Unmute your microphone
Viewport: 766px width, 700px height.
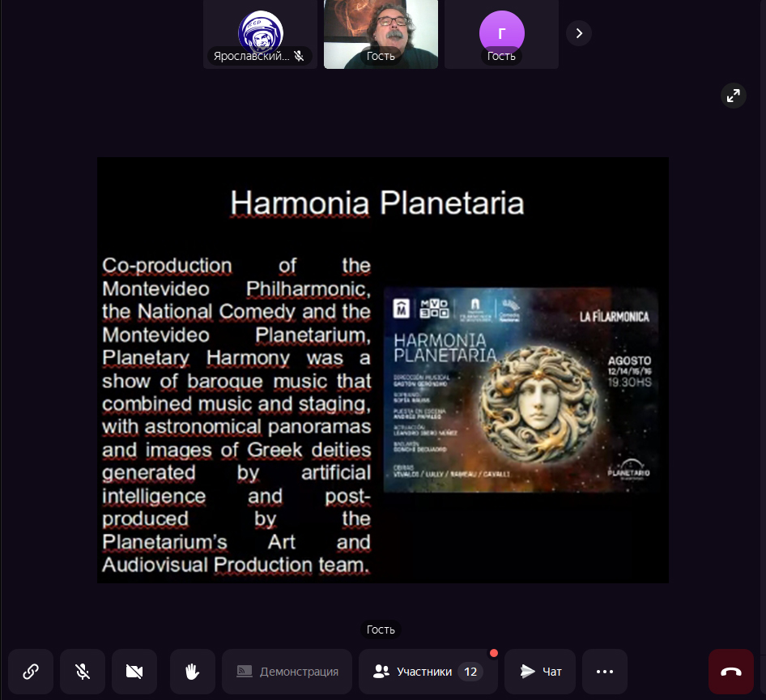(83, 672)
